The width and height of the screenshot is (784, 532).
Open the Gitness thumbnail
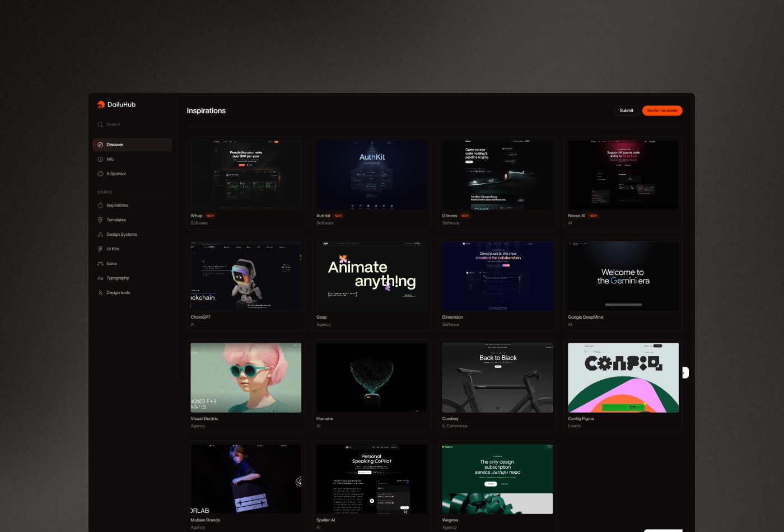pos(497,175)
